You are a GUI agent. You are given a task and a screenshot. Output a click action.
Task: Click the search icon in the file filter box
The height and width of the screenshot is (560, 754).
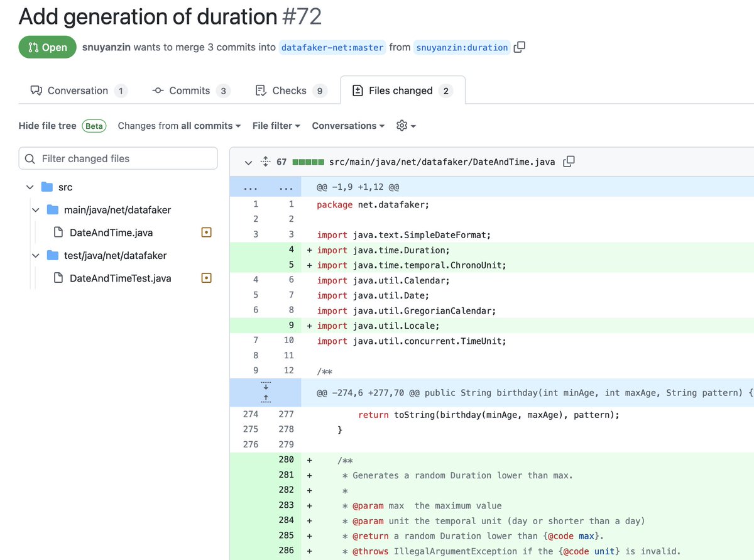pos(30,158)
